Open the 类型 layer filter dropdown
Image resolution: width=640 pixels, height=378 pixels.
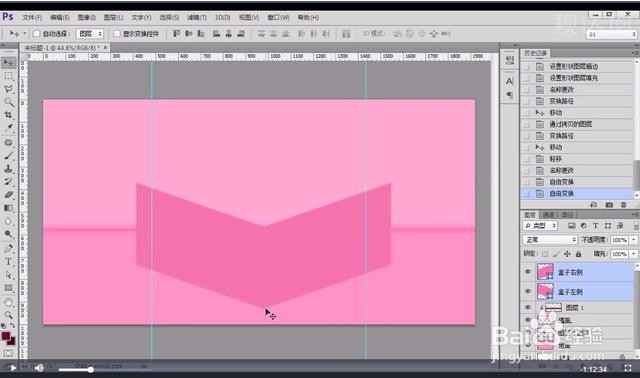540,225
